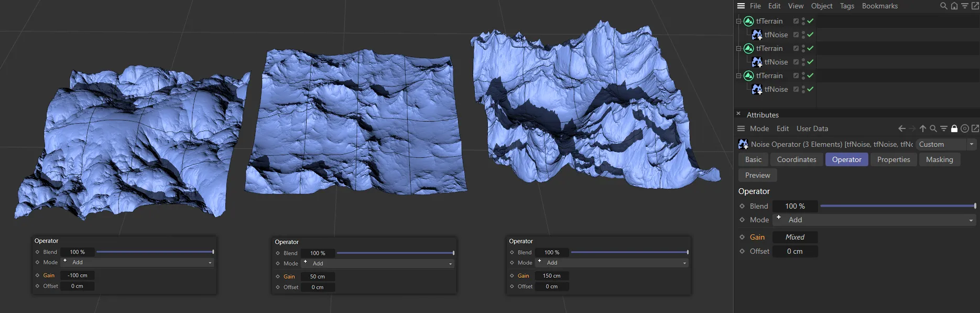The image size is (980, 313).
Task: Click the lock icon in Attributes panel
Action: click(954, 128)
